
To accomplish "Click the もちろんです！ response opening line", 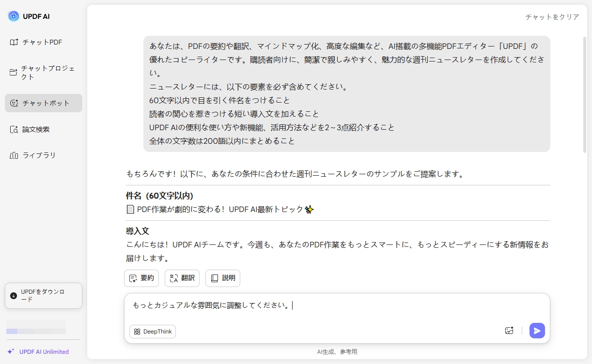I will [x=295, y=174].
